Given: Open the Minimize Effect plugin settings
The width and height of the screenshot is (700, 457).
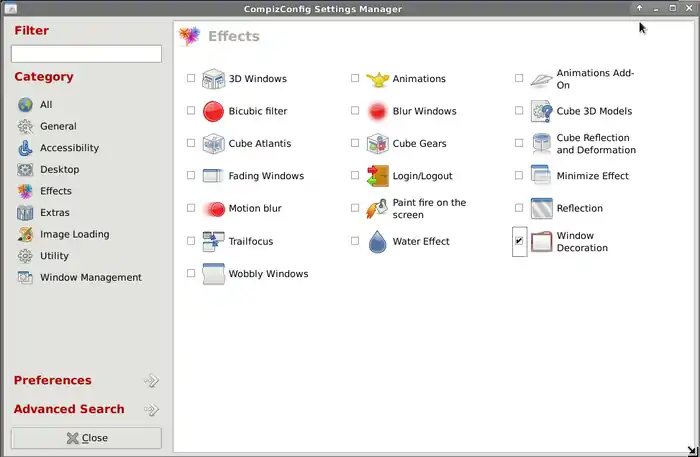Looking at the screenshot, I should 592,176.
